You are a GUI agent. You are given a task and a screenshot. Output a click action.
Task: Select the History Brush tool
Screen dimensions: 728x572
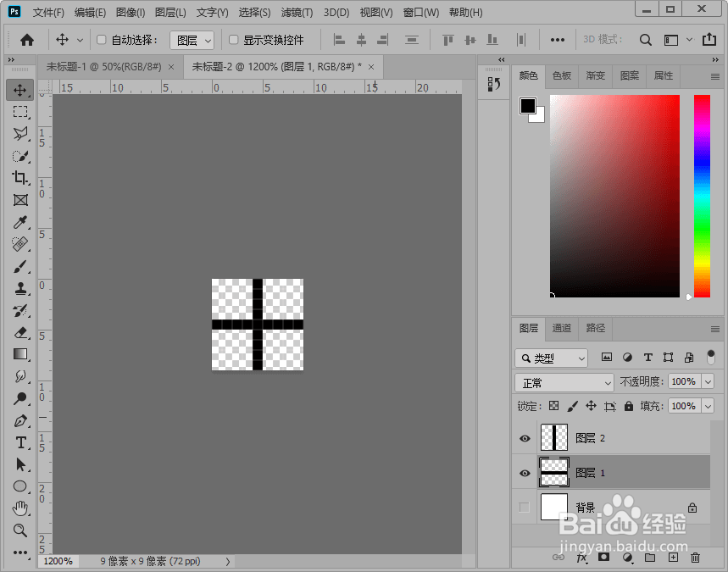click(x=20, y=311)
